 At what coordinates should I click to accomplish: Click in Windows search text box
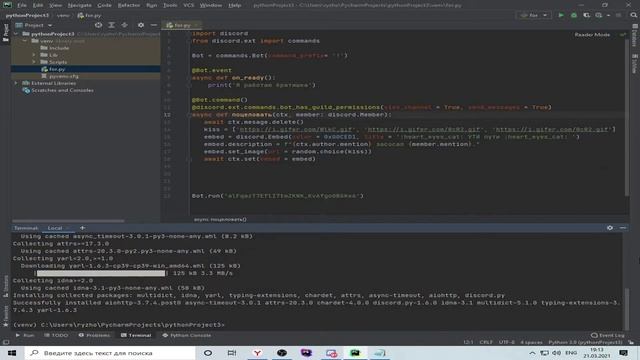pos(110,353)
